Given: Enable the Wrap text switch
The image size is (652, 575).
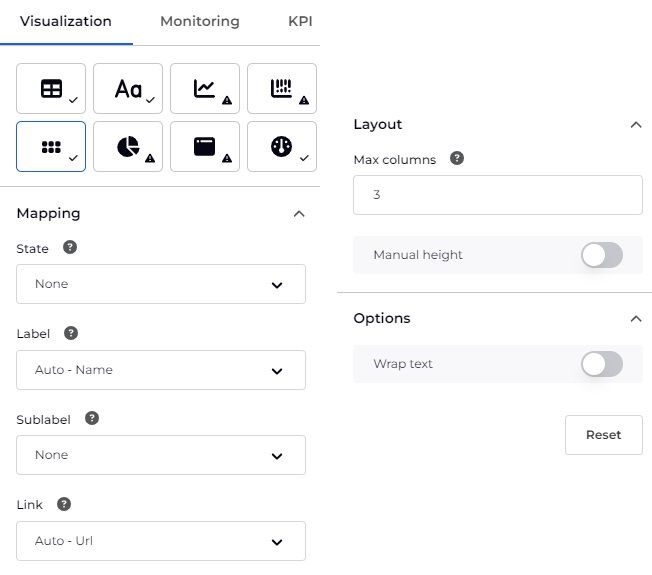Looking at the screenshot, I should [602, 364].
